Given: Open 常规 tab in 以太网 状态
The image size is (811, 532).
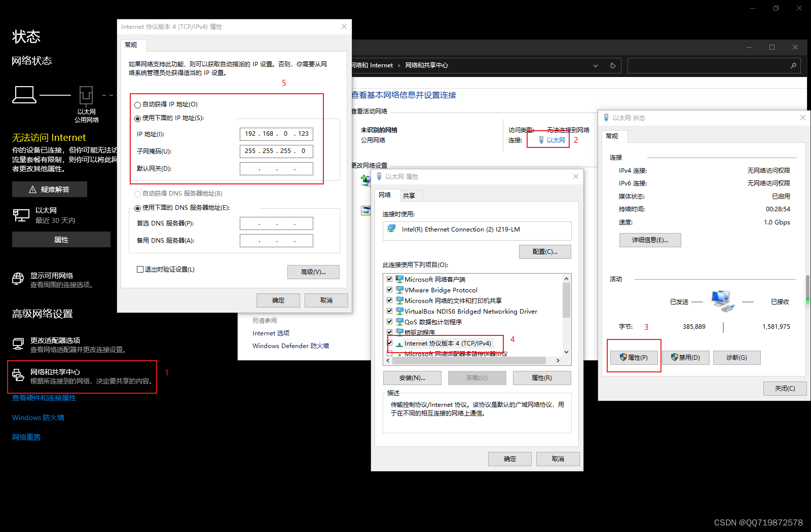Looking at the screenshot, I should [615, 136].
